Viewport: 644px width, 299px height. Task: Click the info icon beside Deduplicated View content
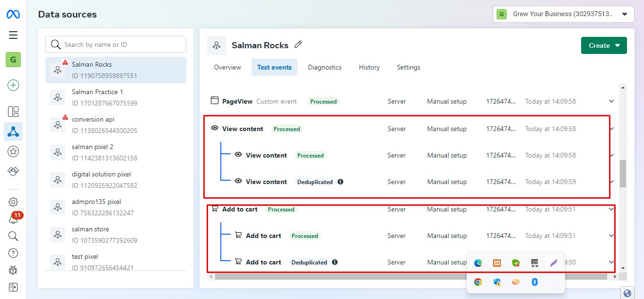(340, 182)
